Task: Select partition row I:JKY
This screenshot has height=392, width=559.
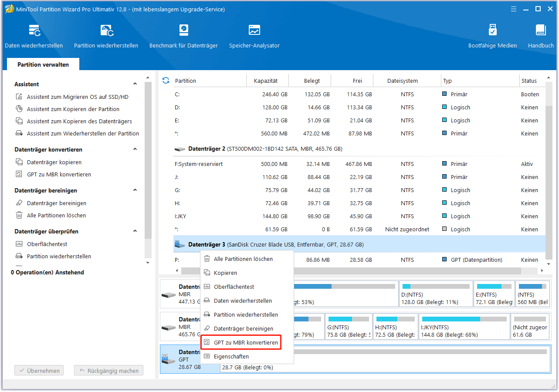Action: coord(359,216)
